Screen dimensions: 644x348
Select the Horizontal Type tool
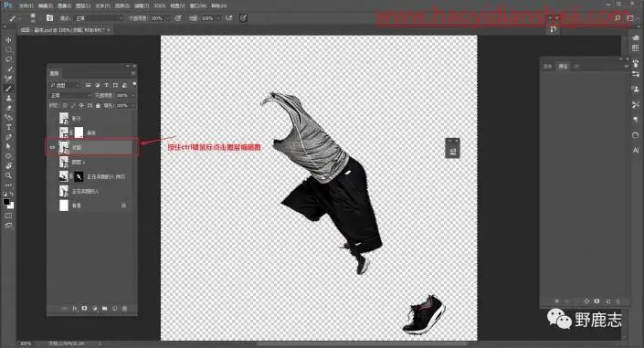[x=8, y=127]
